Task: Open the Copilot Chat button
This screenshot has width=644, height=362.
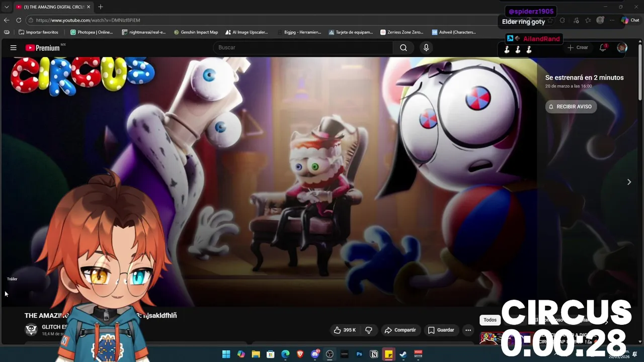Action: [630, 20]
